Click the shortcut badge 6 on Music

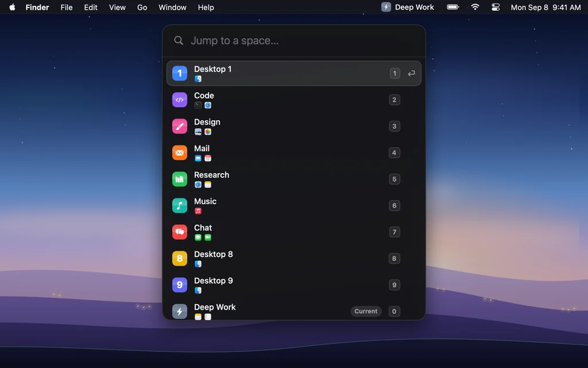[394, 206]
